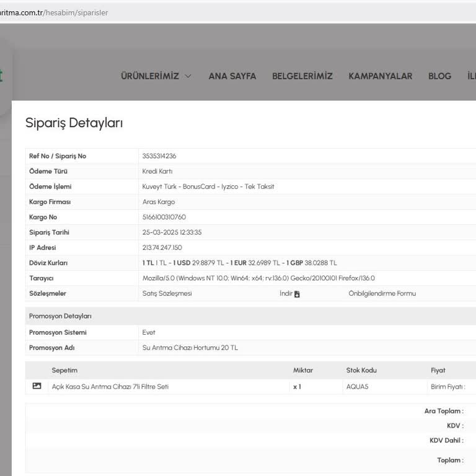476x476 pixels.
Task: Navigate to KAMPANYALAR
Action: click(x=380, y=76)
